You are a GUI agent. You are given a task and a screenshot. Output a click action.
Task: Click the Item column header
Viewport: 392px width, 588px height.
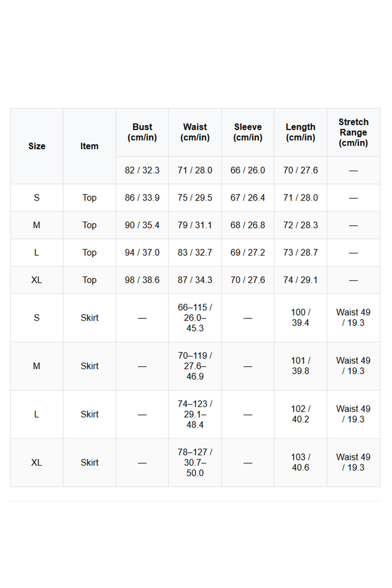pyautogui.click(x=89, y=146)
